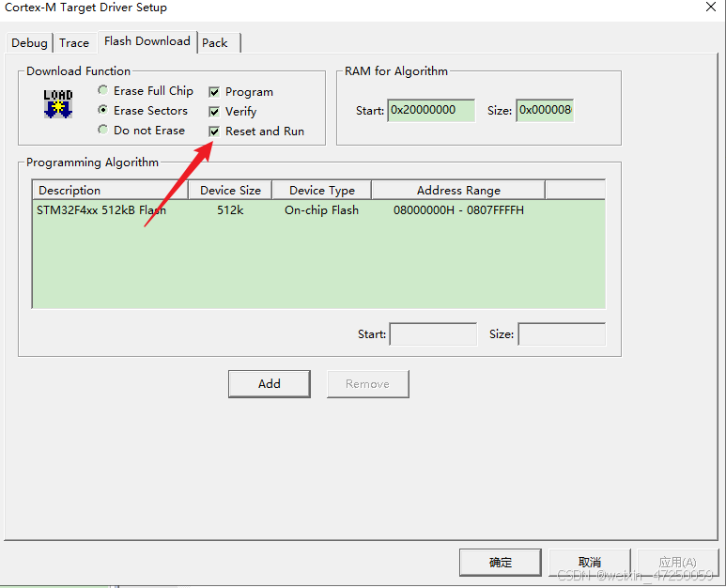Click Programming Algorithm Size field
The width and height of the screenshot is (726, 588).
[562, 334]
